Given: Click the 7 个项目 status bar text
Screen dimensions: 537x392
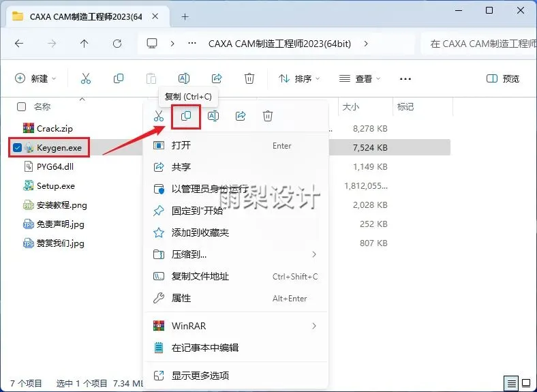Looking at the screenshot, I should pos(26,383).
